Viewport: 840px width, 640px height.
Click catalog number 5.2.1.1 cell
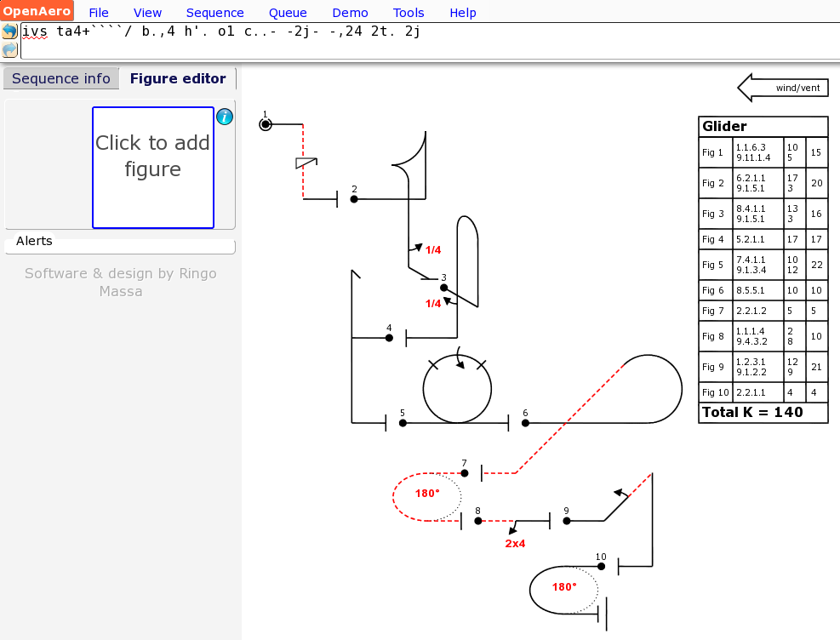coord(757,239)
